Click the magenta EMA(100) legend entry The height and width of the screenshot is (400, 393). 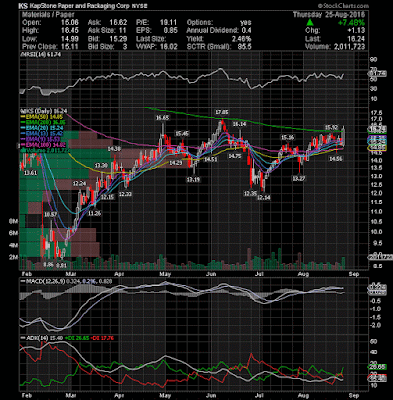tap(43, 145)
